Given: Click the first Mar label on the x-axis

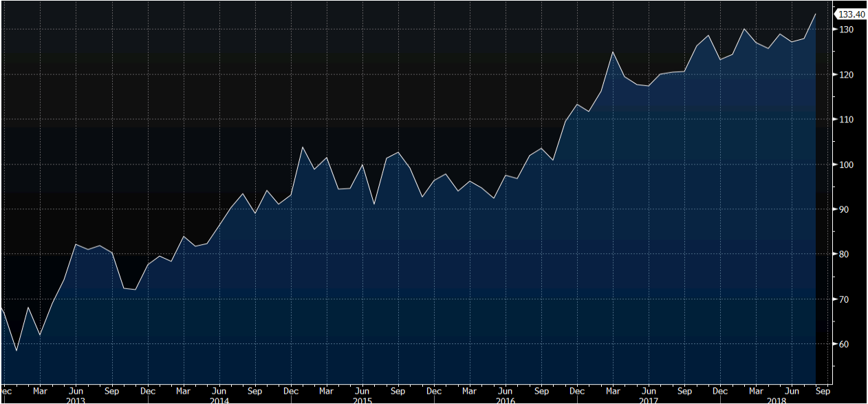Looking at the screenshot, I should point(40,391).
